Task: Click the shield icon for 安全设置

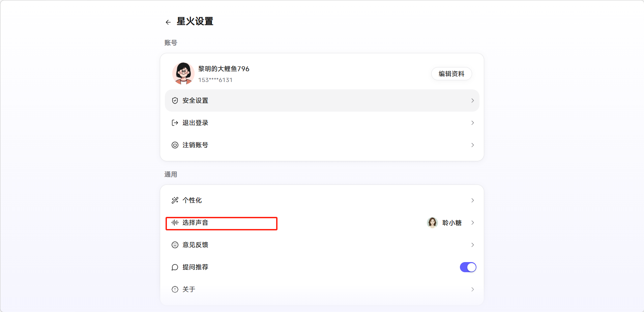Action: point(175,101)
